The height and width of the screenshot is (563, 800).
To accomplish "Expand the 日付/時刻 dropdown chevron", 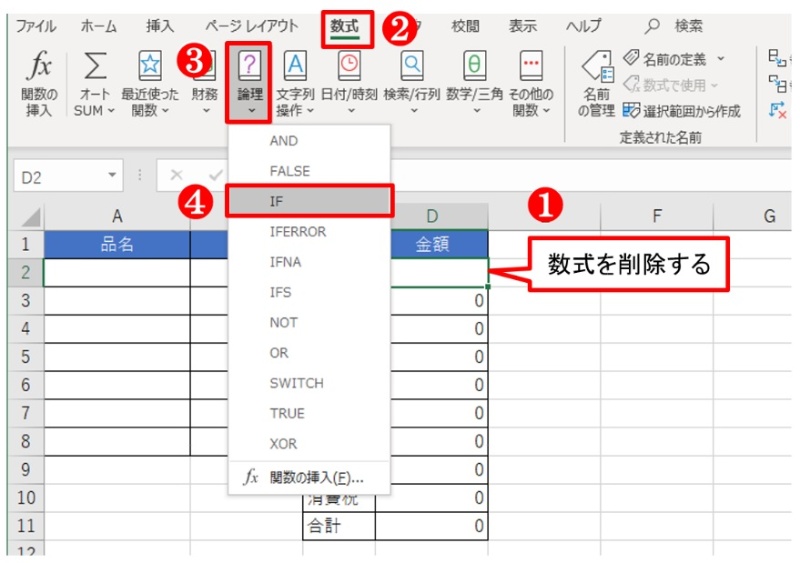I will click(x=351, y=110).
